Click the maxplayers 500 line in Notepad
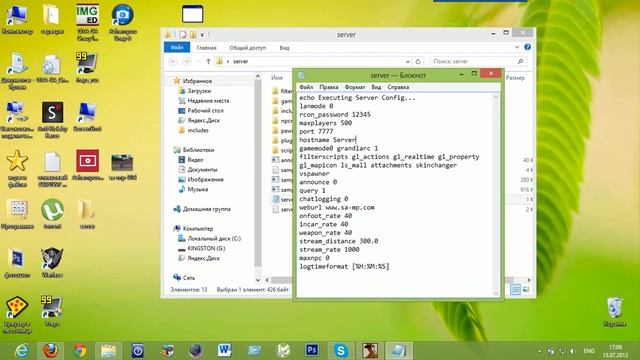Image resolution: width=640 pixels, height=360 pixels. [325, 123]
